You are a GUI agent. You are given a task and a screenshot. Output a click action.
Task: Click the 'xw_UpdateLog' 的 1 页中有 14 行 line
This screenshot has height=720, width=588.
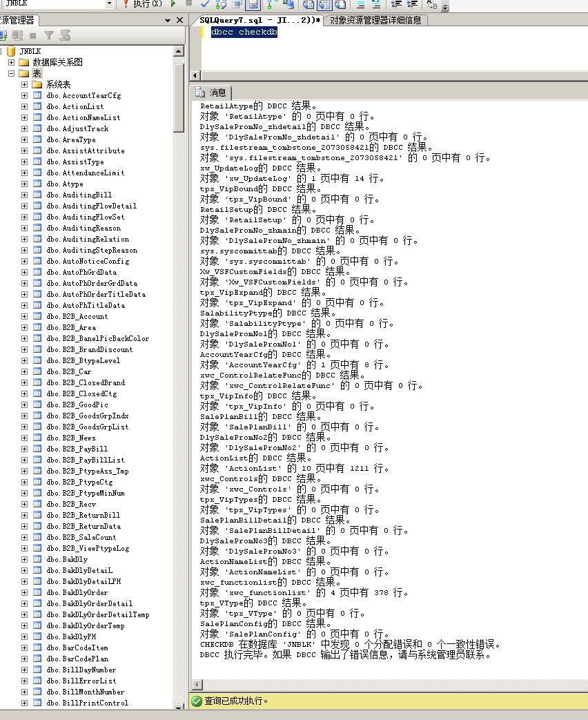(292, 178)
